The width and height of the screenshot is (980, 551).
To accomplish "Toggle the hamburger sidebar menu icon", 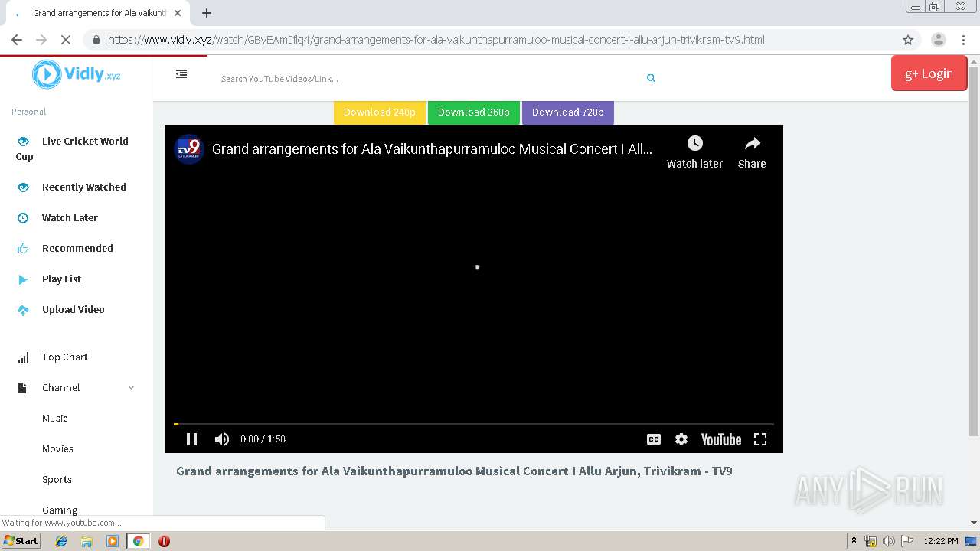I will (x=181, y=74).
